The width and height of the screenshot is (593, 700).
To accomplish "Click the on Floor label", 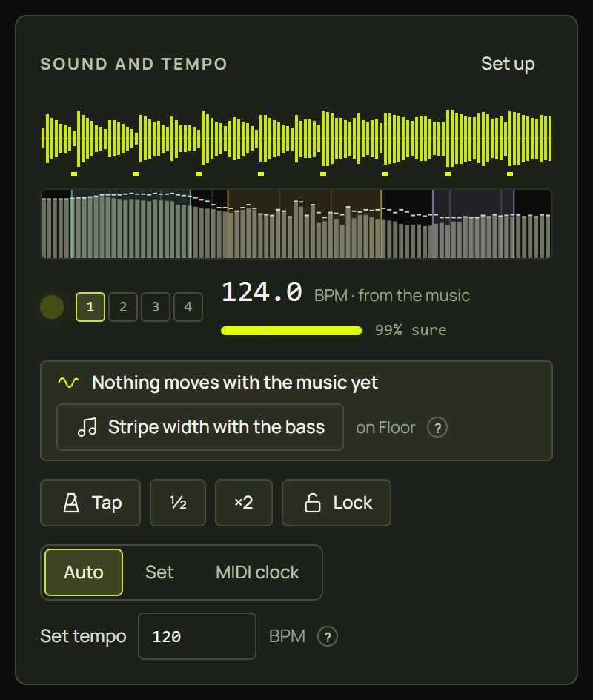I will coord(385,428).
